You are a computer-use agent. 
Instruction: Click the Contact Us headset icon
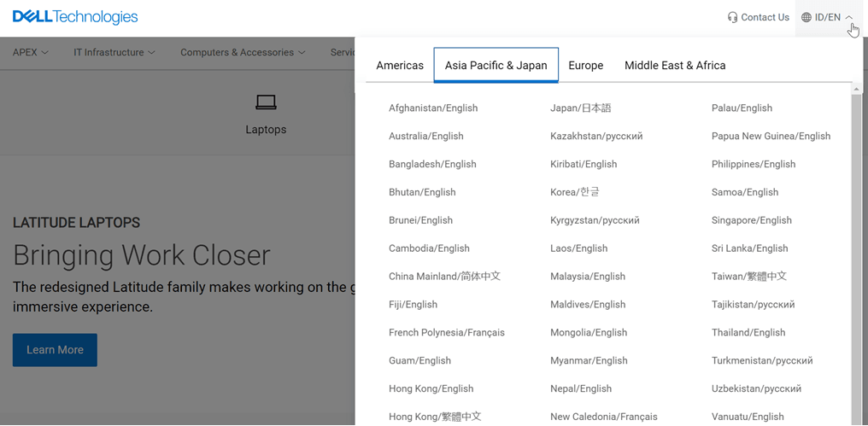point(732,17)
